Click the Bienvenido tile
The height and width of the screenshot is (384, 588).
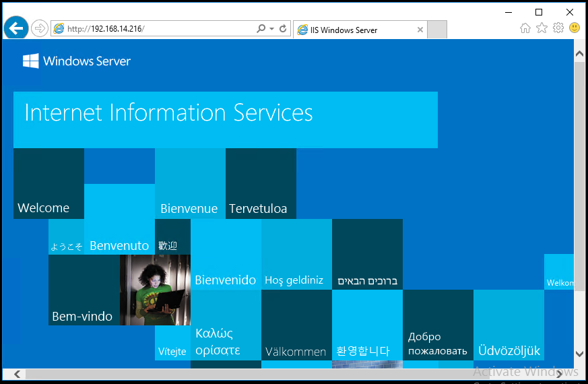click(226, 254)
